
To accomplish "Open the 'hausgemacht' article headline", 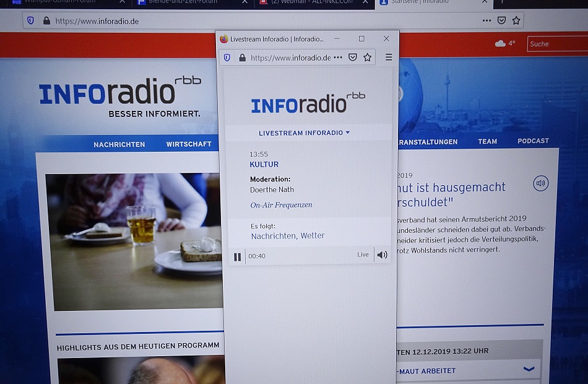I will click(451, 194).
